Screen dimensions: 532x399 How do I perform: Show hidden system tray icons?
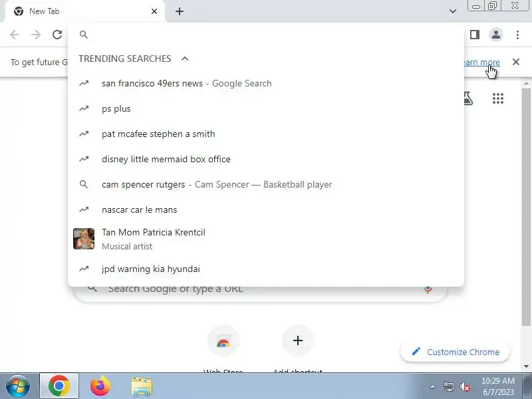pyautogui.click(x=432, y=386)
